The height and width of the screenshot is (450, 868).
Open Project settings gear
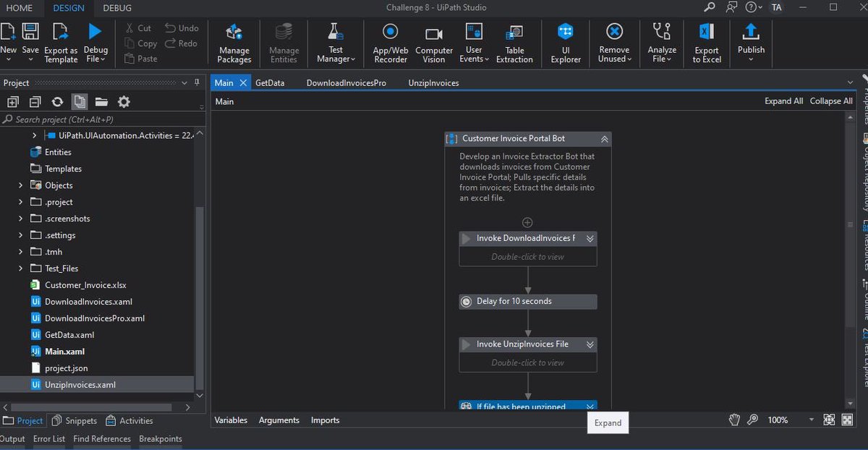pos(124,102)
